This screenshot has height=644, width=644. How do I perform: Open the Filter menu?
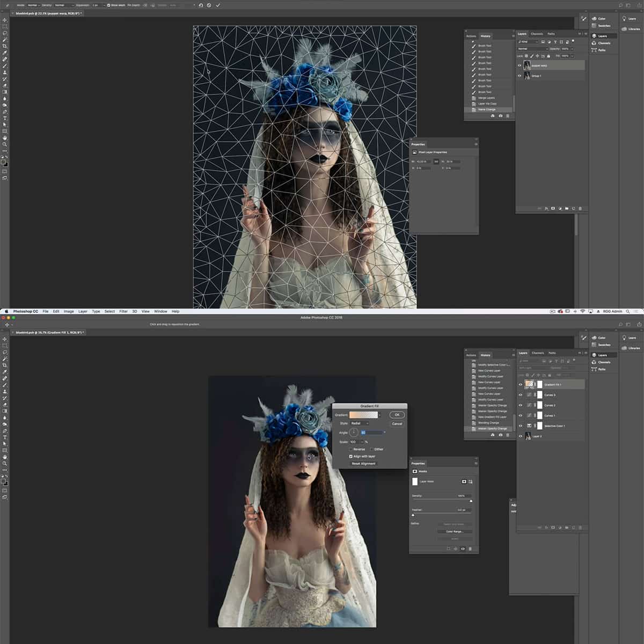123,311
